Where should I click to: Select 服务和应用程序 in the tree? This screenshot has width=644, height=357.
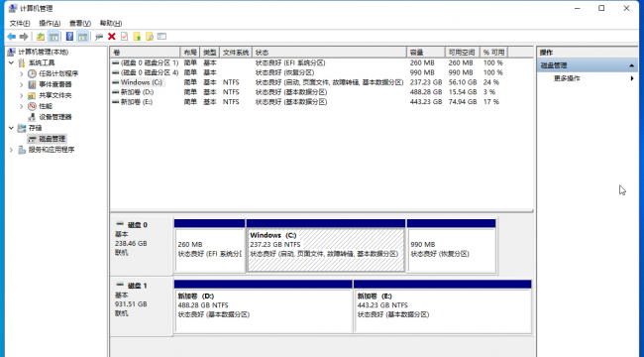(x=52, y=150)
